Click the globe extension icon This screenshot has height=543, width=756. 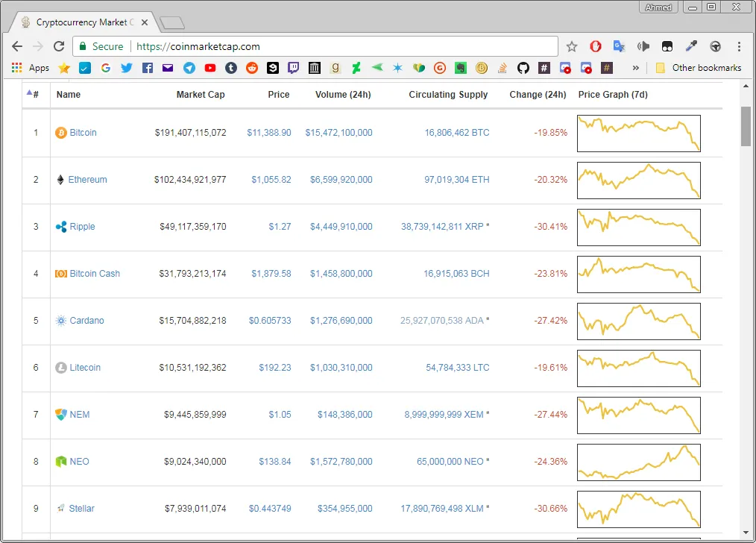(716, 46)
